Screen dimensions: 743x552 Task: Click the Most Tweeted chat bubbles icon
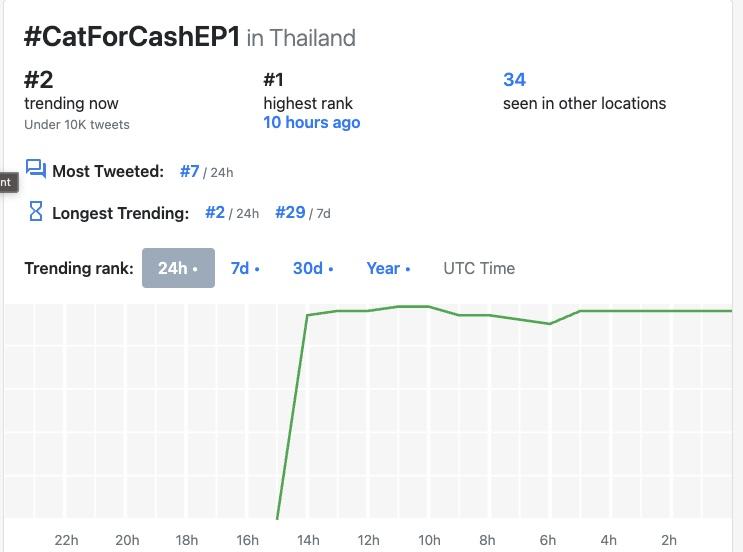point(36,169)
